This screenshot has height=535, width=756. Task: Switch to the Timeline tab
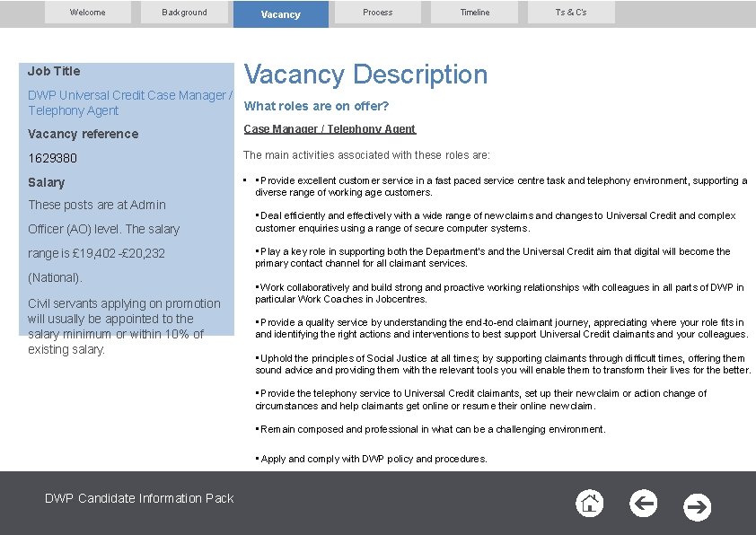point(474,13)
